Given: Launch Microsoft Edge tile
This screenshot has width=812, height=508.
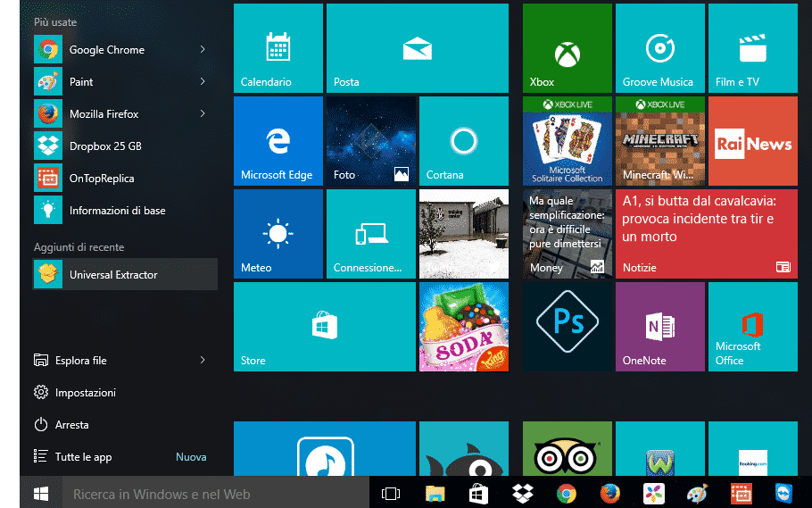Looking at the screenshot, I should (x=278, y=141).
